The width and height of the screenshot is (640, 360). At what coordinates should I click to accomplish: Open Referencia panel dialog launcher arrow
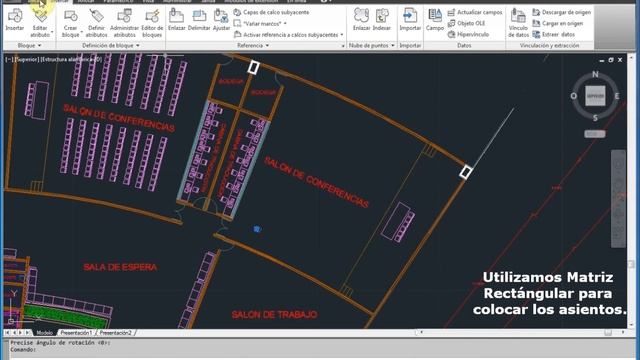343,46
